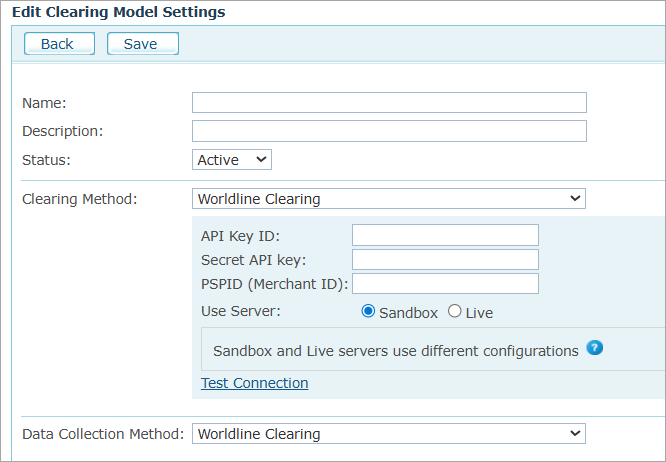
Task: Click the 'Clearing Method:' label text
Action: (79, 199)
